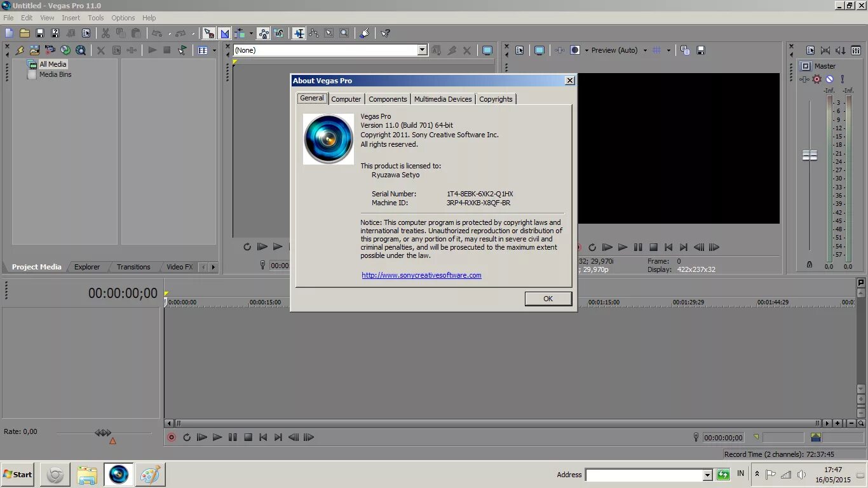Screen dimensions: 868x488
Task: Toggle Automatic Crossfades on the main toolbar
Action: (x=224, y=33)
